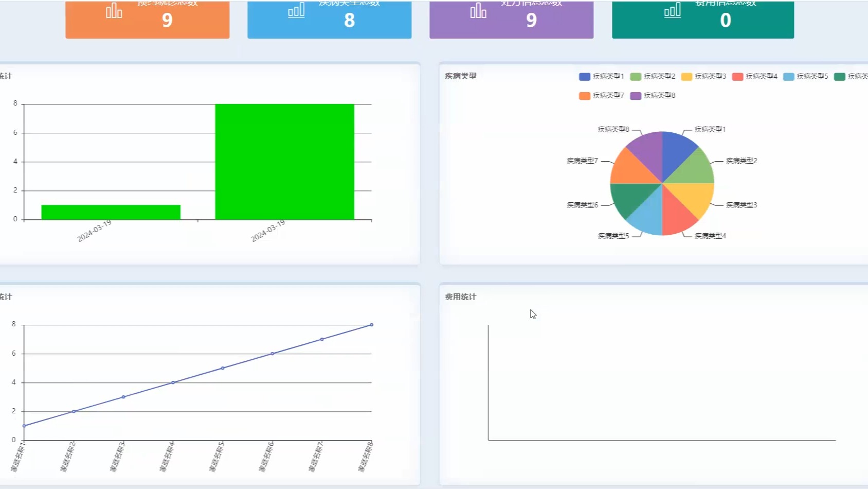This screenshot has width=868, height=489.
Task: Open the teal card showing 0
Action: [703, 19]
